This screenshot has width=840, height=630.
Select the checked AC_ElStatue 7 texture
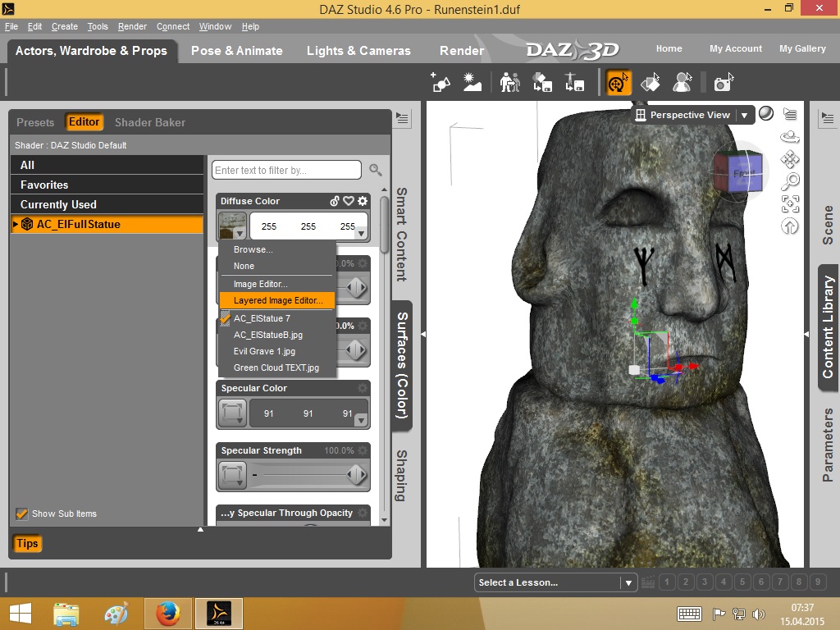click(262, 318)
